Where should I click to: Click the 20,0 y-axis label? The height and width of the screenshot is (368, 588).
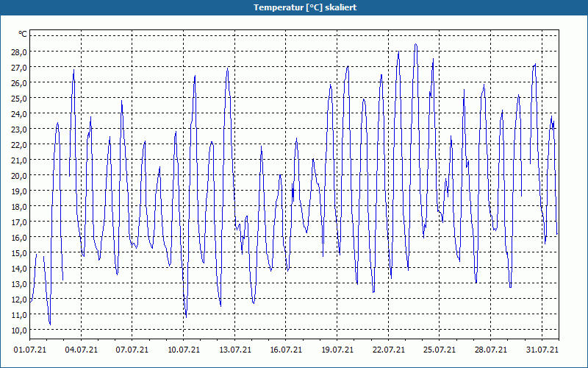[19, 176]
